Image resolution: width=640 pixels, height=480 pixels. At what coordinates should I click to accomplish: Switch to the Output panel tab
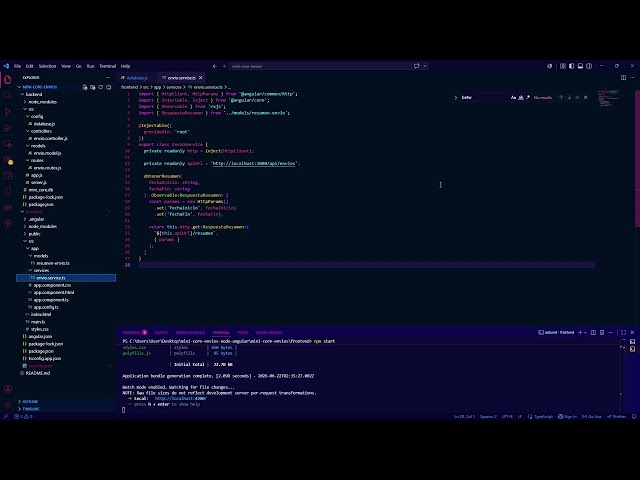(161, 332)
